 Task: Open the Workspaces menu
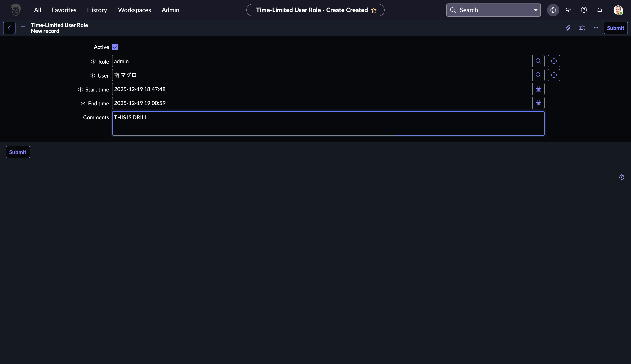134,10
